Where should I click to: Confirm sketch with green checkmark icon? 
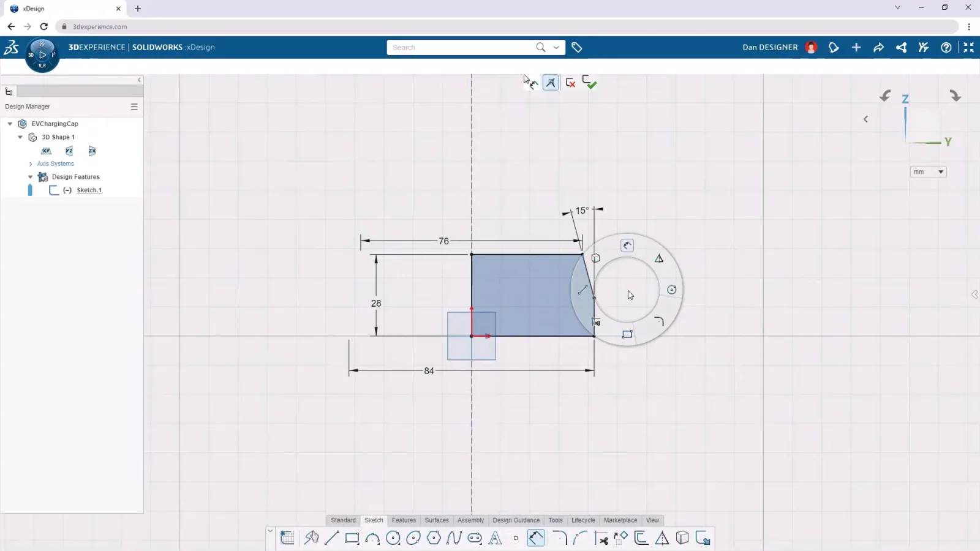pos(590,82)
